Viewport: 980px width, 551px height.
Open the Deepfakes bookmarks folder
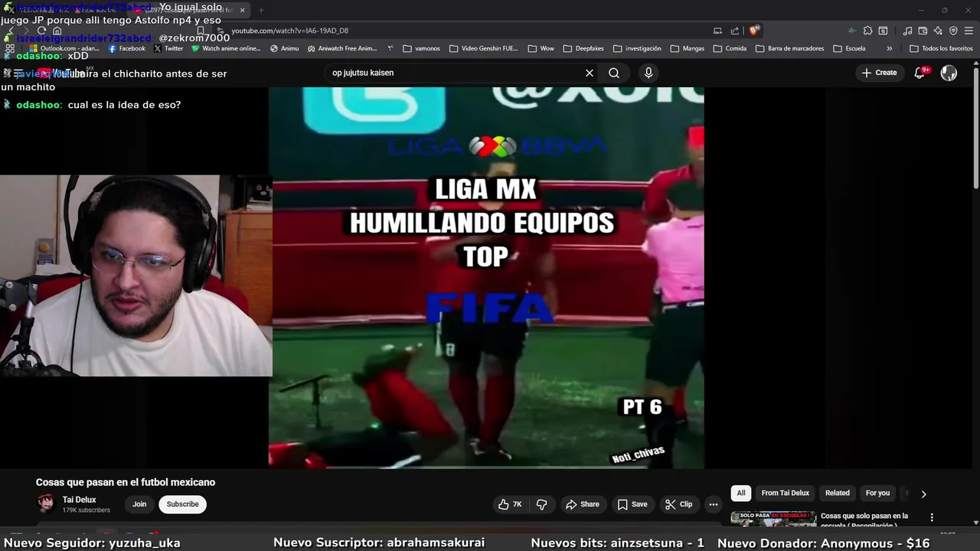tap(583, 48)
